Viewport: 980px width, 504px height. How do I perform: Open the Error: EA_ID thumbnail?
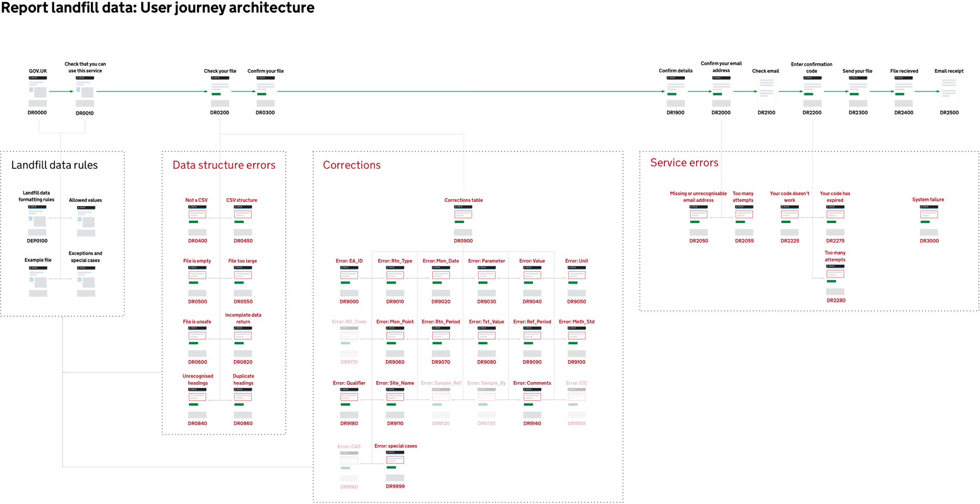[x=349, y=281]
